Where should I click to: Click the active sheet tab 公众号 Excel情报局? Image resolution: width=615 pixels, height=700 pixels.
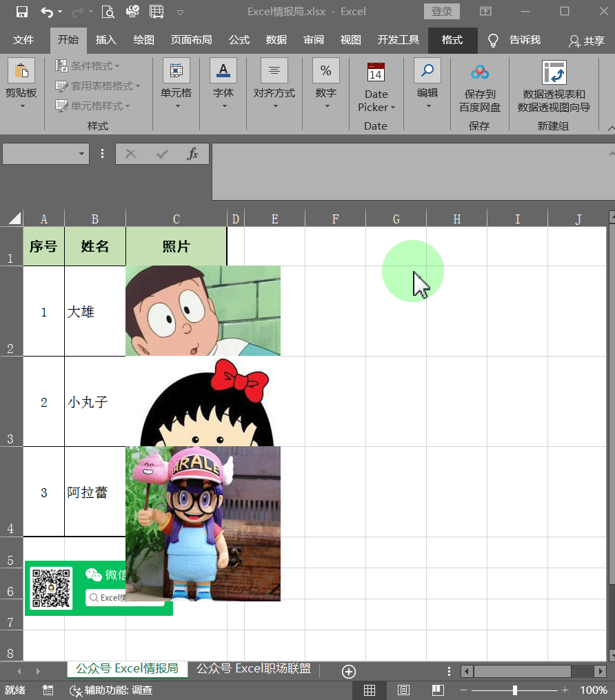click(127, 668)
